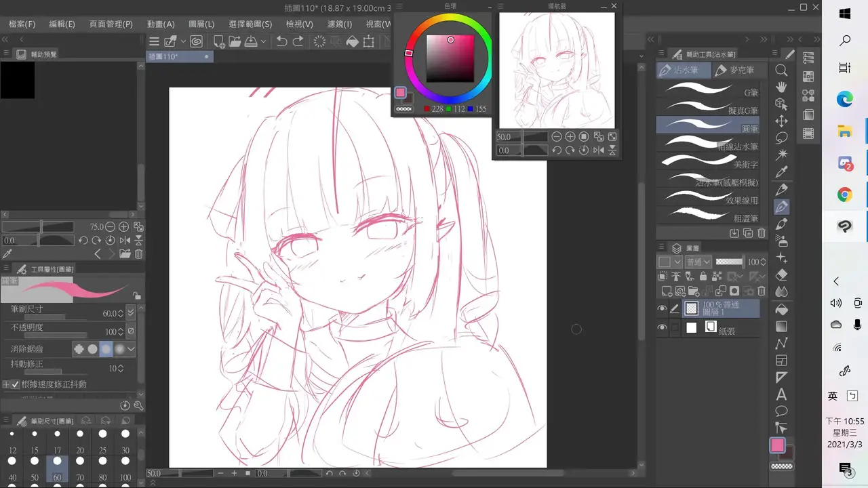
Task: Select the Eraser tool in the toolbar
Action: [781, 275]
